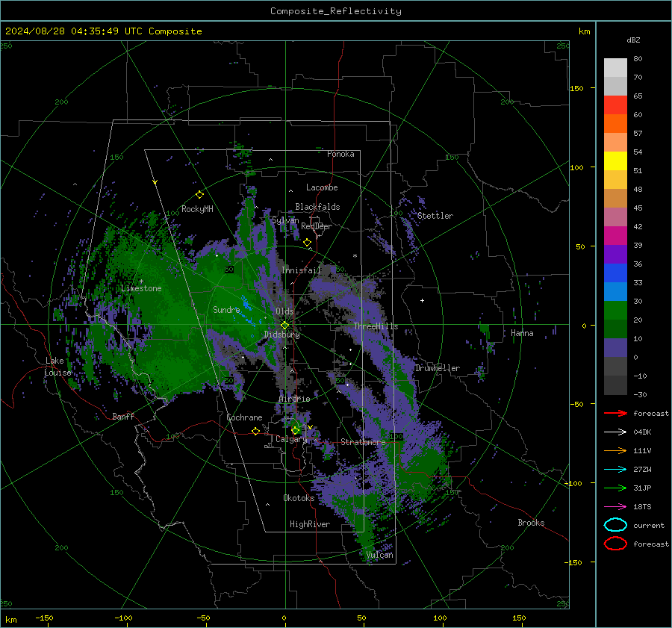Click the yellow diamond marker near RockyMH
This screenshot has height=628, width=672.
tap(199, 195)
